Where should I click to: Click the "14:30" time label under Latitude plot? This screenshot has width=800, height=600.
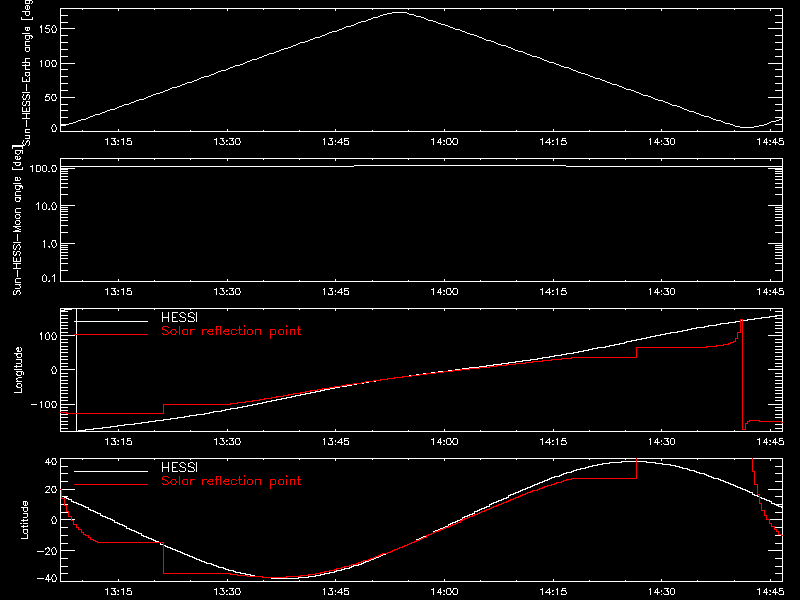(662, 592)
